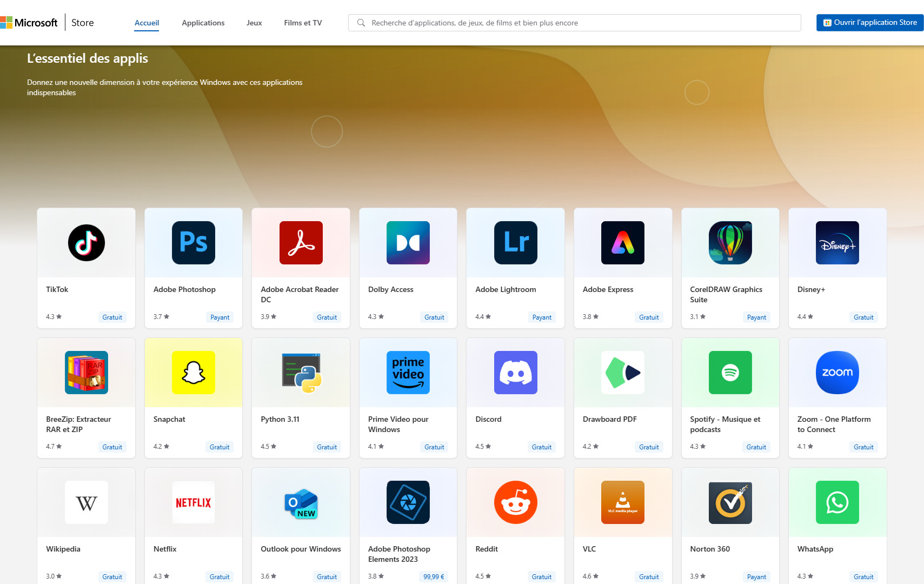This screenshot has width=924, height=584.
Task: Select the Adobe Lightroom Lr icon
Action: [x=516, y=243]
